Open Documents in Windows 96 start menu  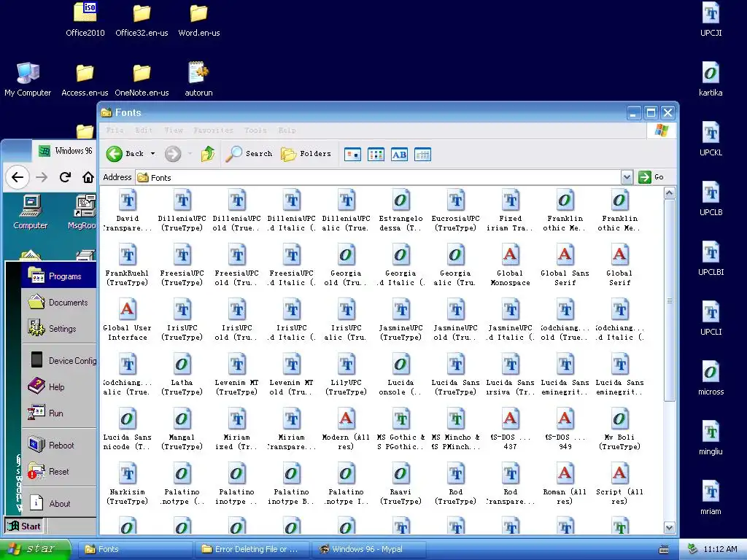[x=59, y=303]
